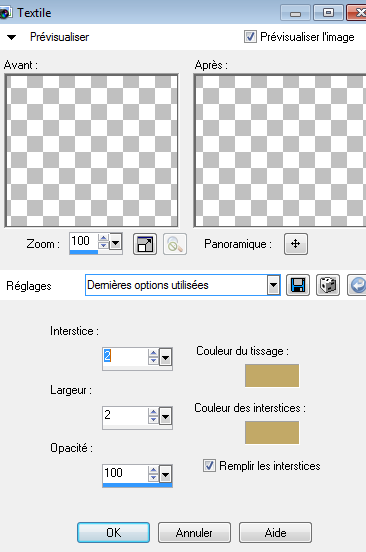Open the Opacité slider dropdown arrow
This screenshot has width=366, height=552.
tap(165, 475)
